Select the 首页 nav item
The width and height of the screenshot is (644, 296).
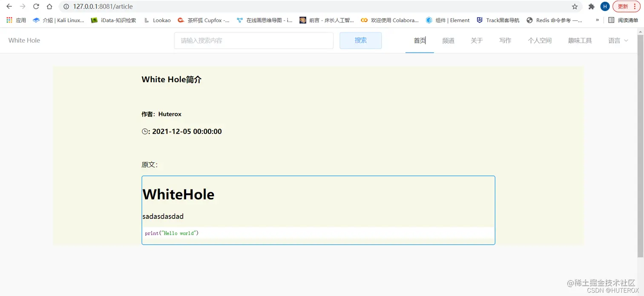coord(419,40)
